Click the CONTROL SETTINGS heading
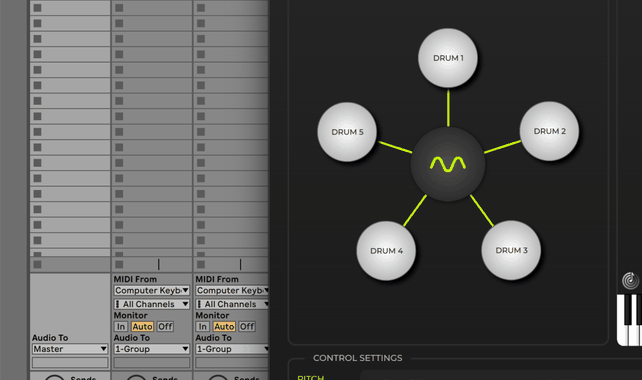 tap(357, 358)
